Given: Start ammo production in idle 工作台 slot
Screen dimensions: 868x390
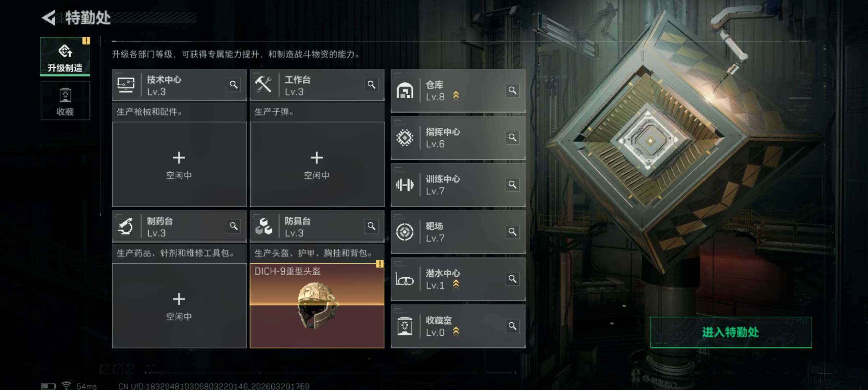Looking at the screenshot, I should click(x=317, y=164).
